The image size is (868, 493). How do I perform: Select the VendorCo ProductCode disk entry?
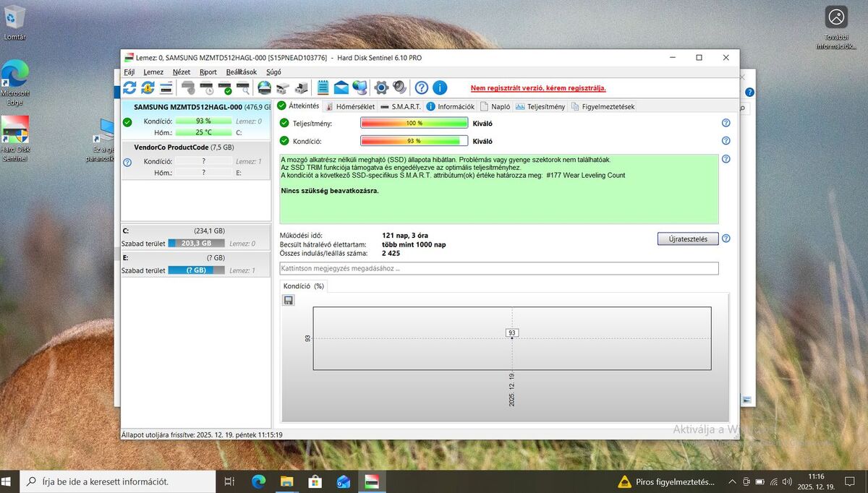point(196,159)
